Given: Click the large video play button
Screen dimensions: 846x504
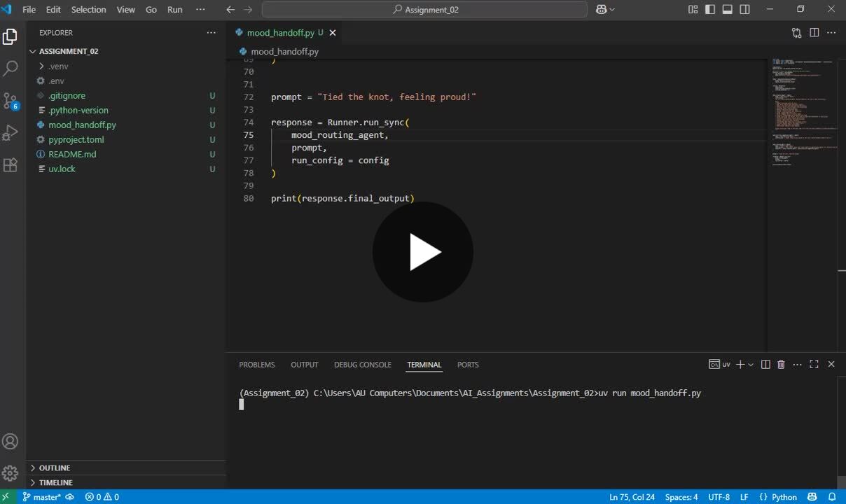Looking at the screenshot, I should click(x=422, y=252).
